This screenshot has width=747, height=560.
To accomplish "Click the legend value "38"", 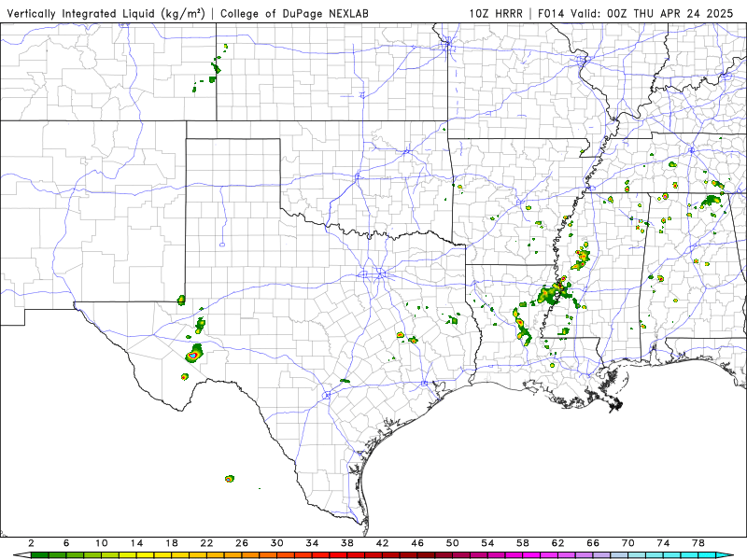I will 347,543.
